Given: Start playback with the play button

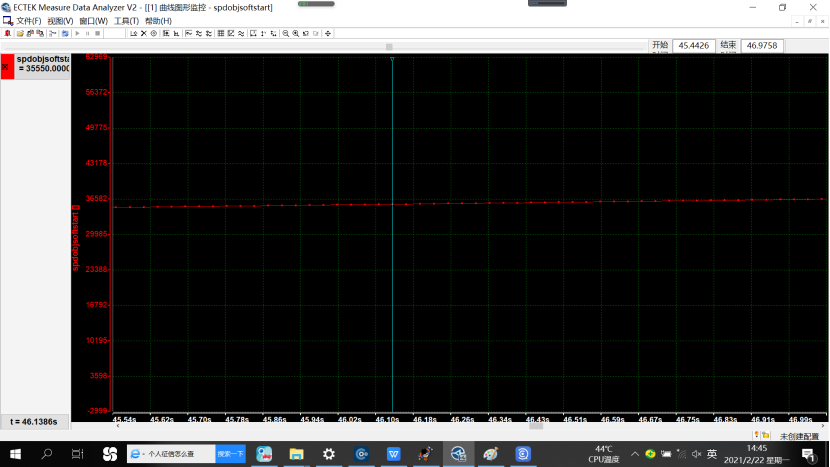Looking at the screenshot, I should point(77,33).
